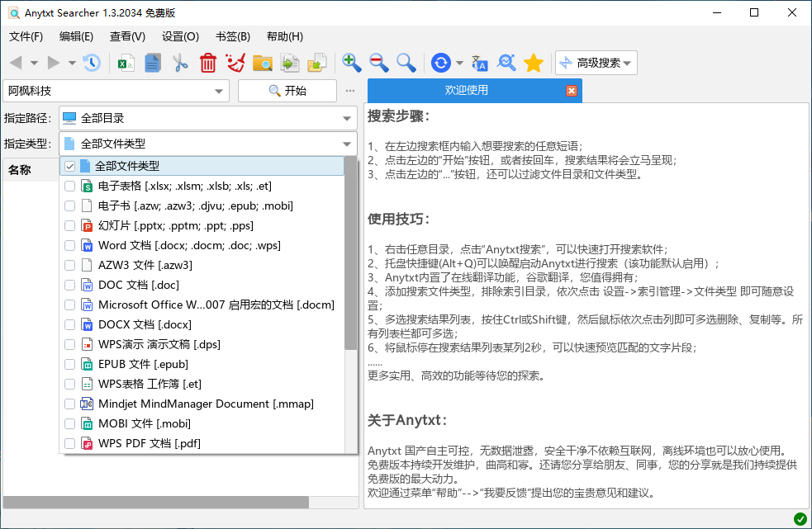This screenshot has height=529, width=812.
Task: Click the document with green arrow icon
Action: coord(290,64)
